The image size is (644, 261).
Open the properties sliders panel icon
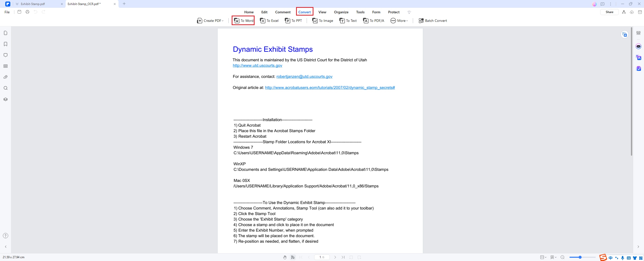point(638,33)
